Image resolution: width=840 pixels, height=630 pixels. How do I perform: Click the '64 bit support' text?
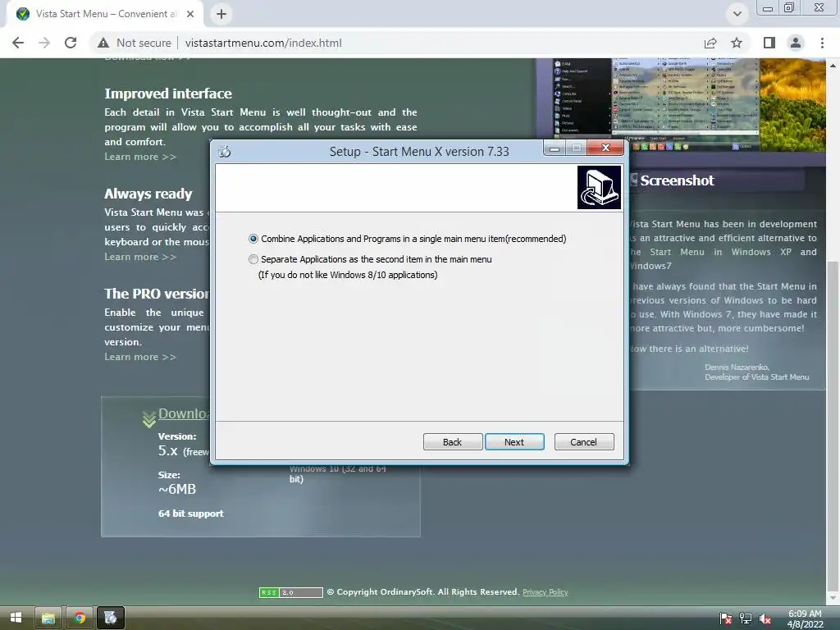pyautogui.click(x=190, y=514)
